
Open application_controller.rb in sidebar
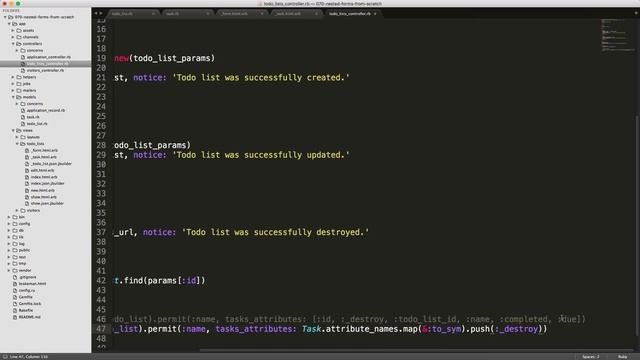click(49, 57)
